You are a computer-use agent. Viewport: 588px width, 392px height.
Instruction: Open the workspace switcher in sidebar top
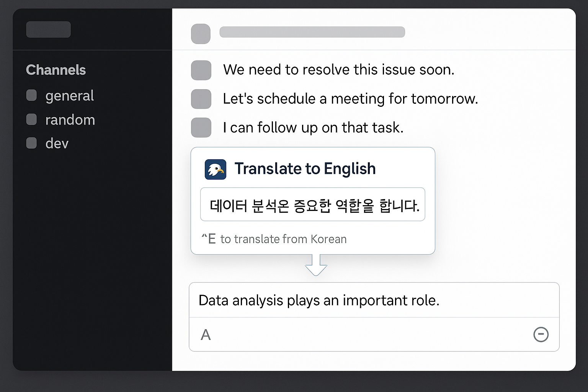(x=48, y=29)
